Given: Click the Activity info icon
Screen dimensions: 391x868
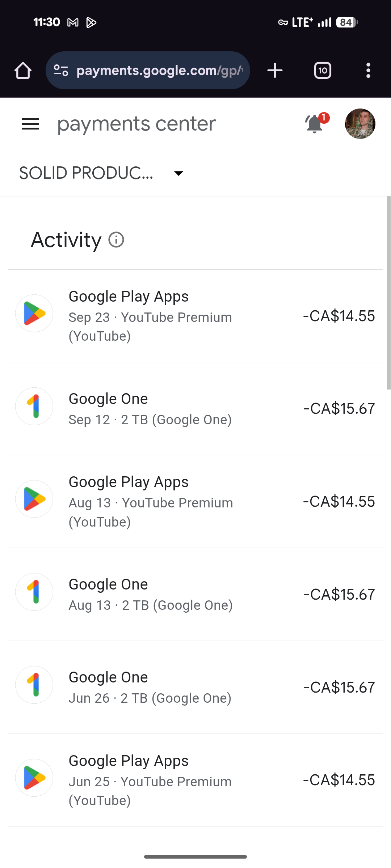Looking at the screenshot, I should click(116, 240).
